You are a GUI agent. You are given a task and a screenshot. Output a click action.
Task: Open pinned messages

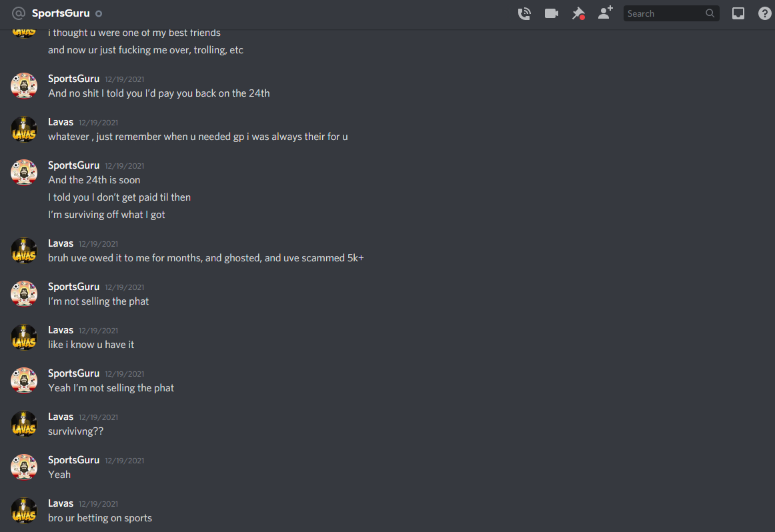578,13
